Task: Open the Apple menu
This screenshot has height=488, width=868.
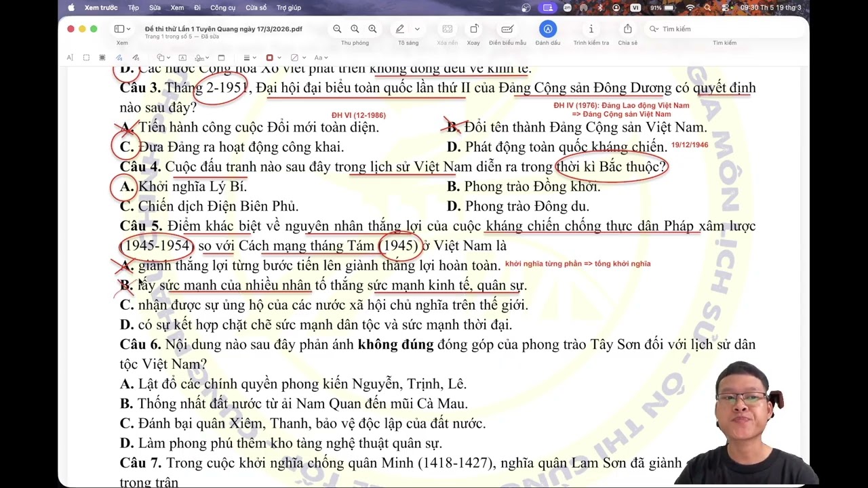Action: pos(71,7)
